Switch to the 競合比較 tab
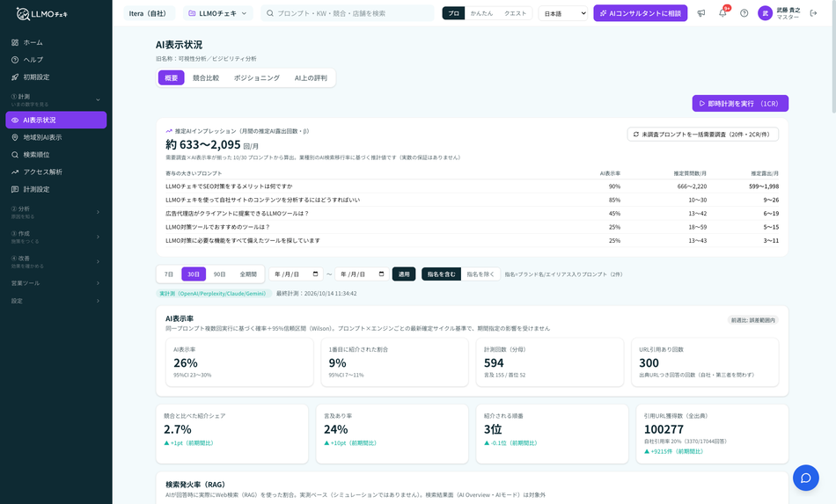Screen dimensions: 836x504 (x=206, y=77)
